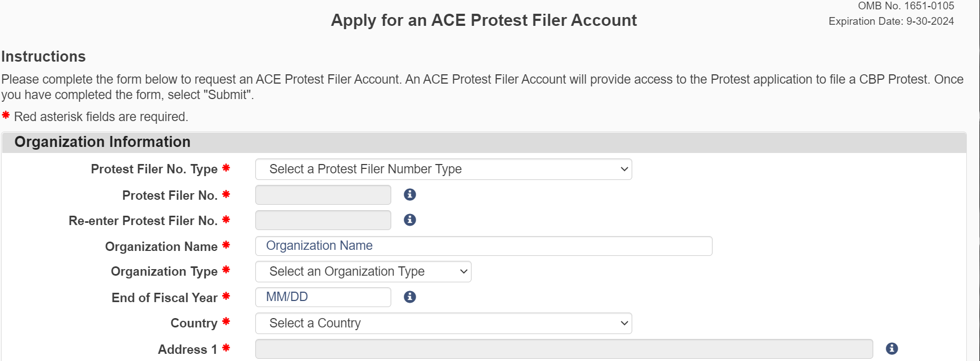Click the 'Address 1' label text
Image resolution: width=980 pixels, height=361 pixels.
(187, 349)
